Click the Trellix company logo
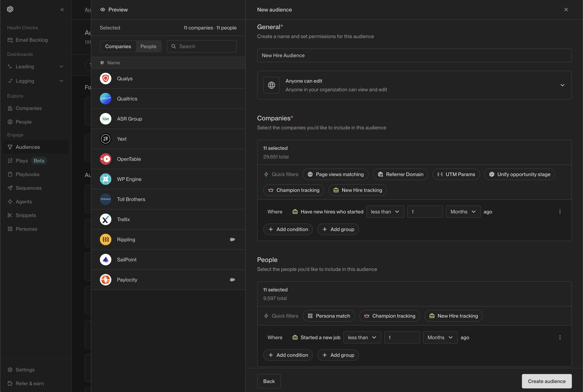 click(106, 220)
